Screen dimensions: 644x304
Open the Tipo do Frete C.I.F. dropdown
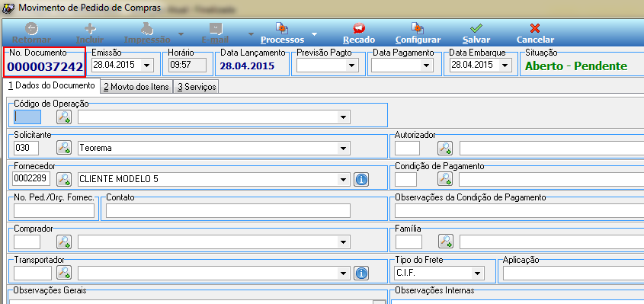(x=477, y=274)
